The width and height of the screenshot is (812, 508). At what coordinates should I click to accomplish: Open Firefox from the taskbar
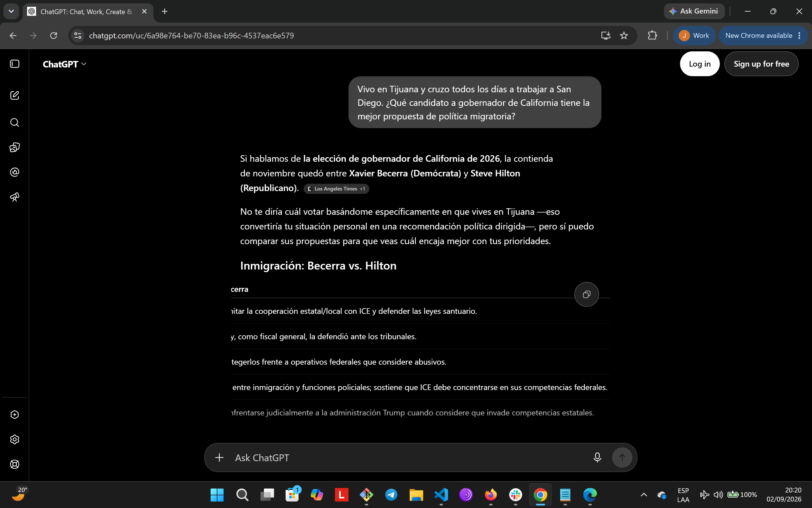491,494
